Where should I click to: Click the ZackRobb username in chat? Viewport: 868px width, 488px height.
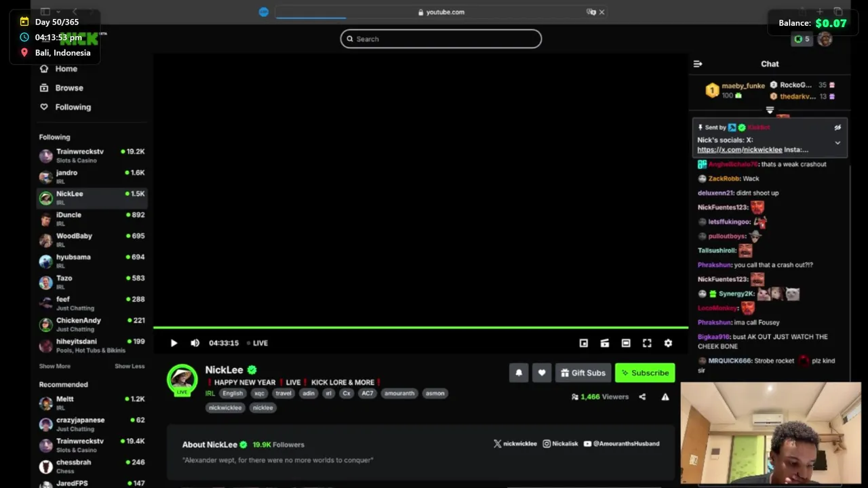pos(724,179)
